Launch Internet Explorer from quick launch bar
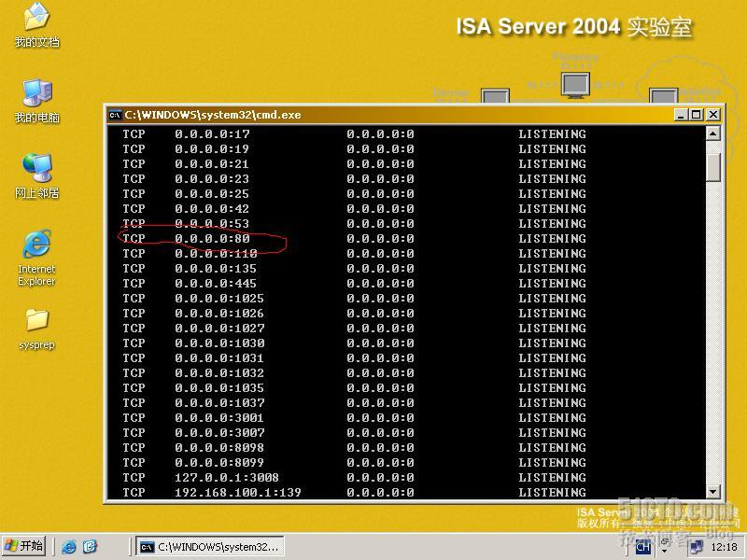The height and width of the screenshot is (560, 747). point(69,546)
